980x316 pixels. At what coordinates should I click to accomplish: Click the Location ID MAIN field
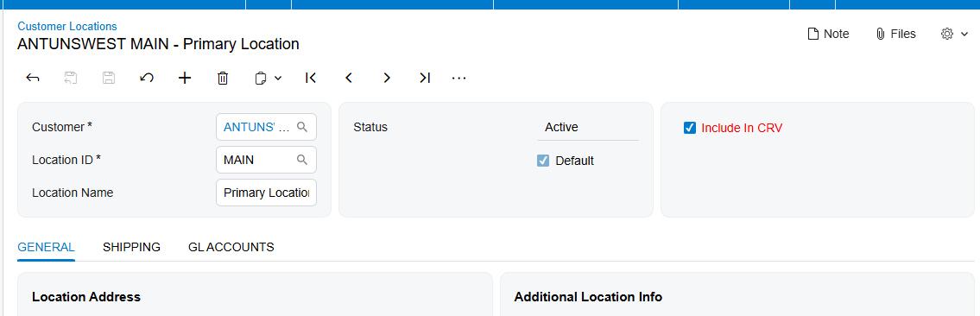[266, 160]
